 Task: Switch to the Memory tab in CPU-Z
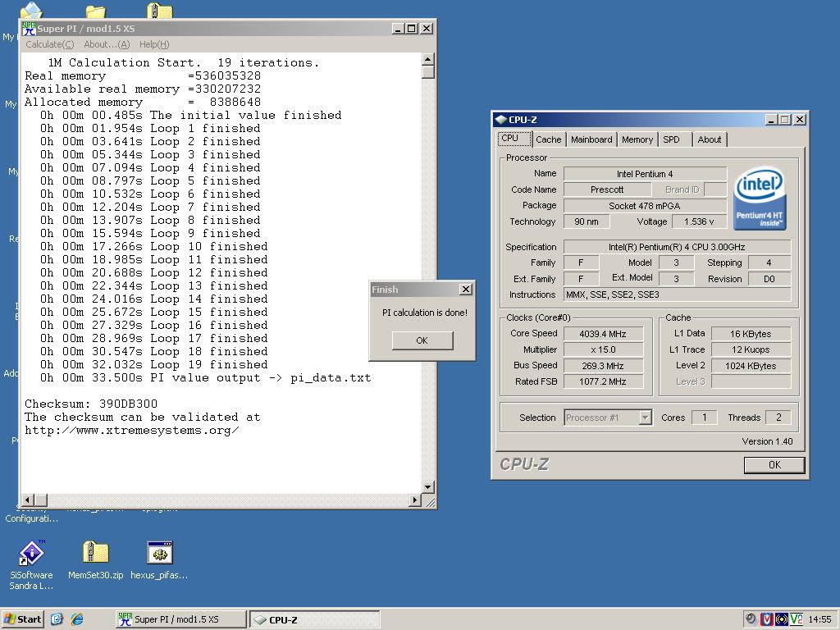pos(637,139)
